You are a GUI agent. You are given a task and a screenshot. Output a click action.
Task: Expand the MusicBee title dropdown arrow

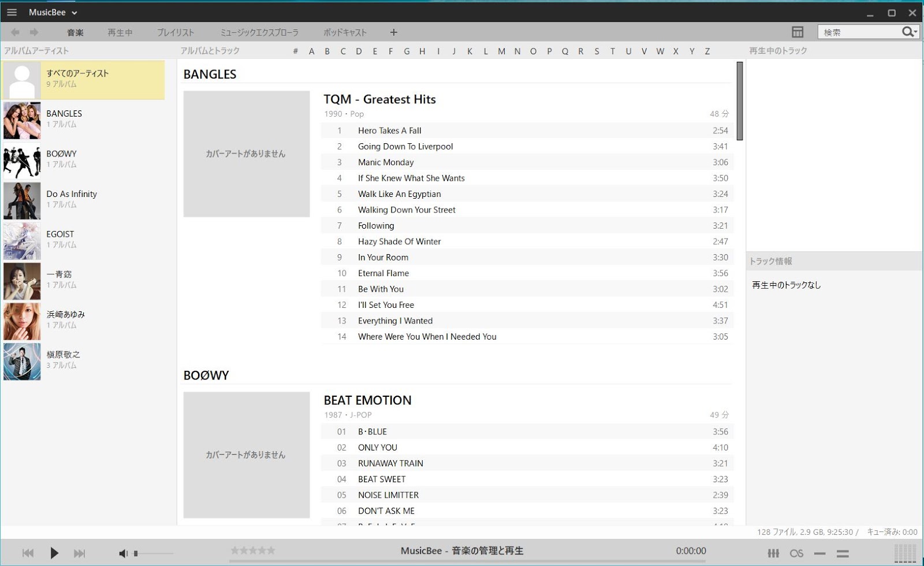[x=74, y=13]
